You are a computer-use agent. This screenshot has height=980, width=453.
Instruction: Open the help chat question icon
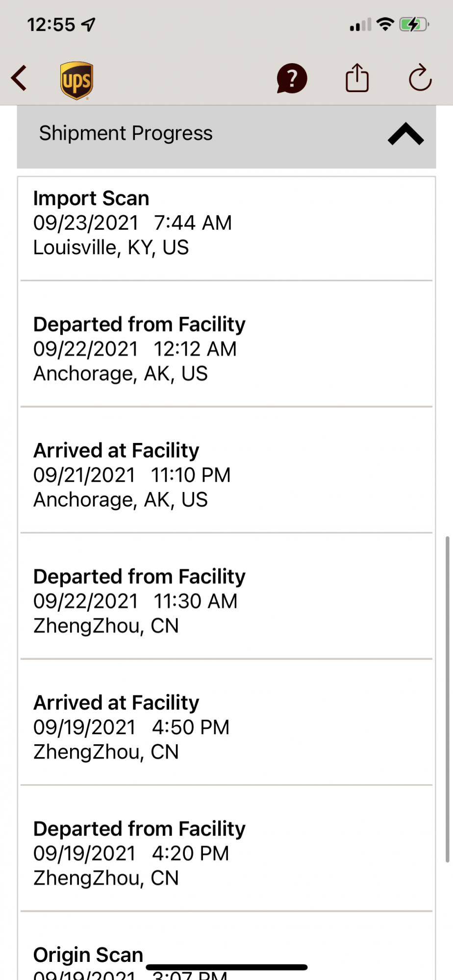pos(292,78)
